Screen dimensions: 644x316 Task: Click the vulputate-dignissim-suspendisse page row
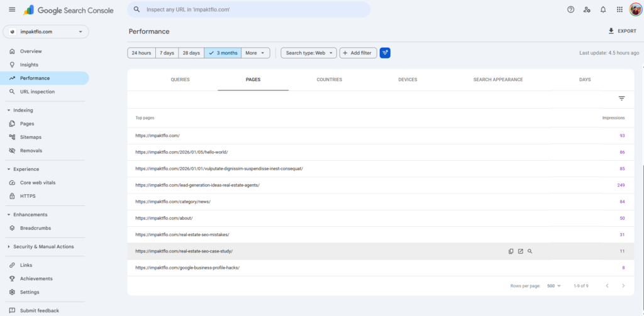click(380, 168)
